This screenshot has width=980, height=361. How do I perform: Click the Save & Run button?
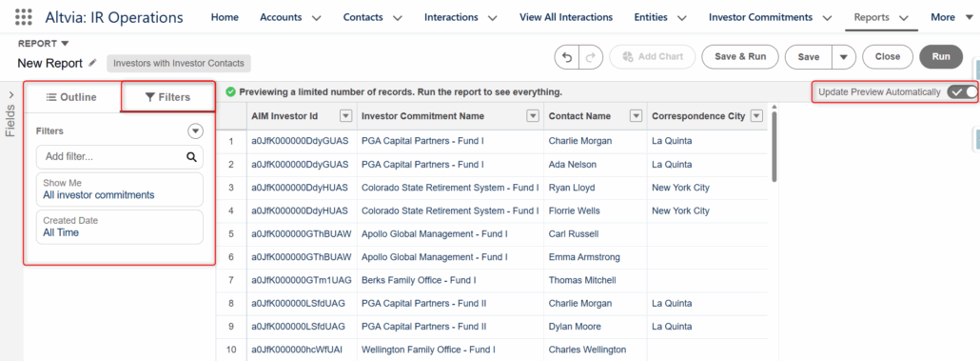click(x=740, y=57)
